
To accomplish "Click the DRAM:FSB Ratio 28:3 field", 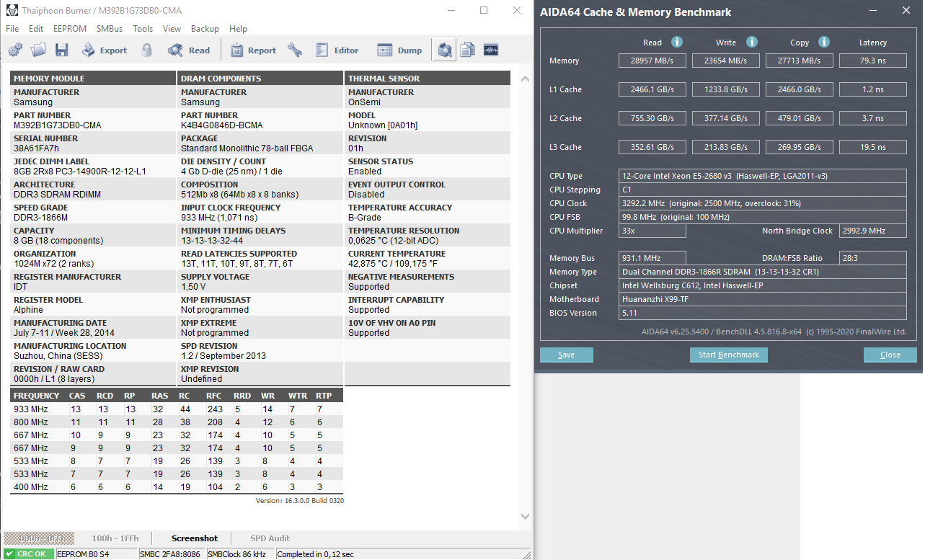I will (x=873, y=258).
